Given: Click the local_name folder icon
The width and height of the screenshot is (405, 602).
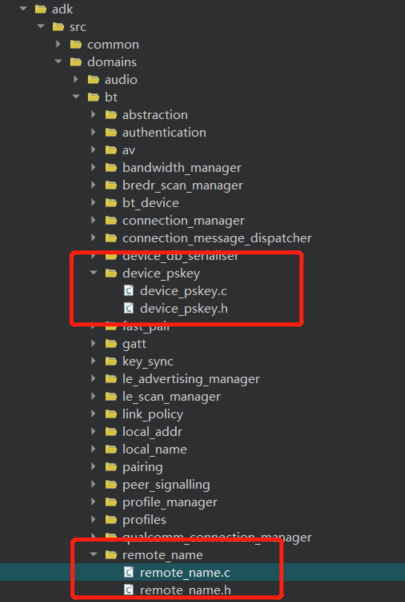Looking at the screenshot, I should pos(111,449).
